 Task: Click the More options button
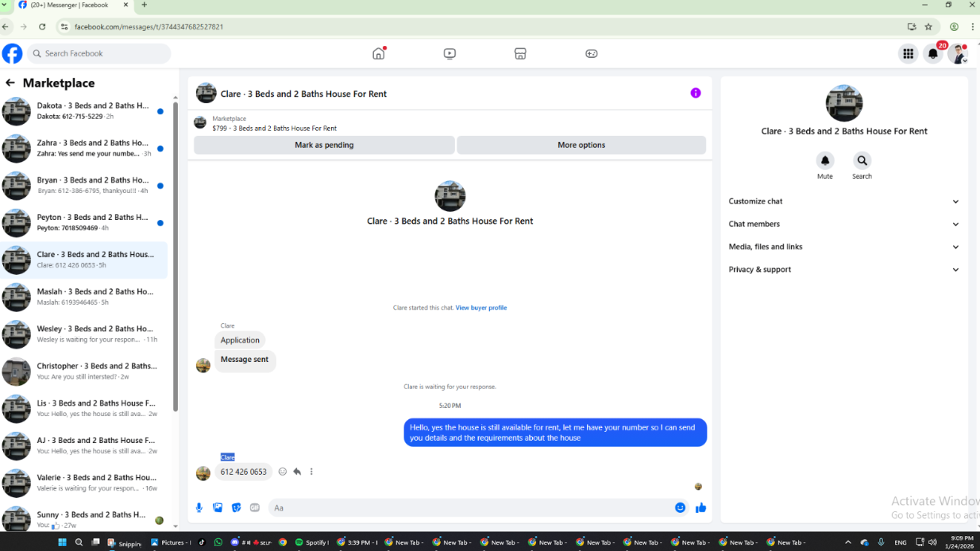tap(581, 145)
